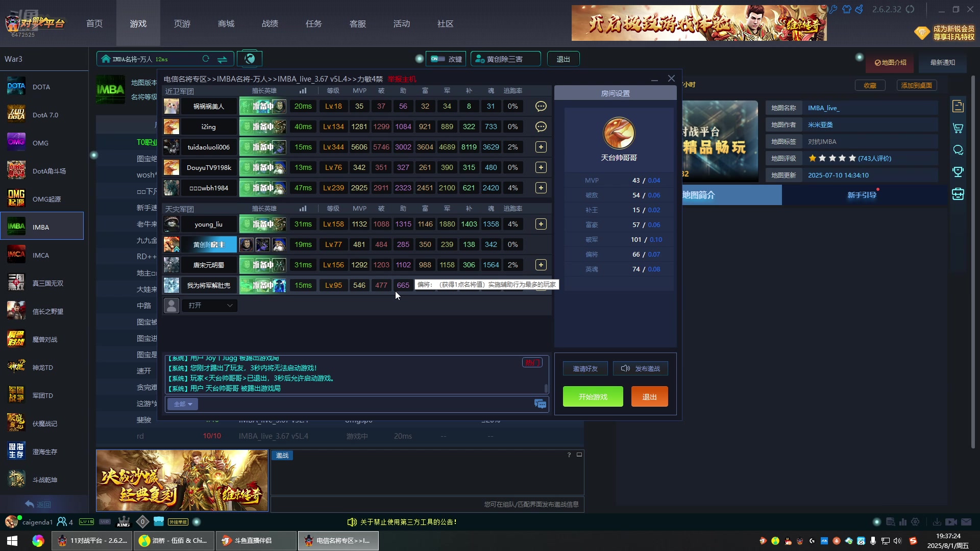The image size is (980, 551).
Task: Add young_liu as friend with plus icon
Action: (x=541, y=224)
